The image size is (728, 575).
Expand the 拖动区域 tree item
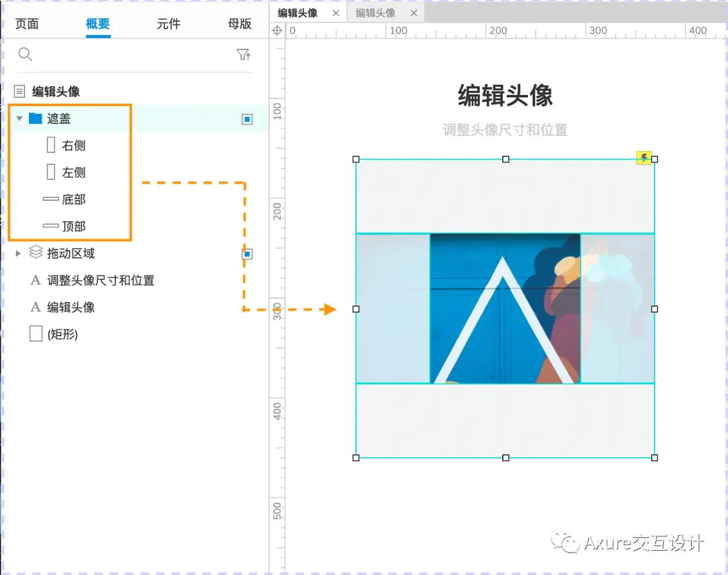17,253
